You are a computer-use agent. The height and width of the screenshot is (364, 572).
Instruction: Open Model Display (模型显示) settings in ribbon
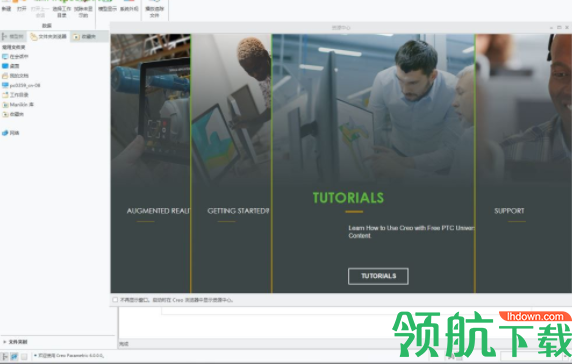coord(107,7)
